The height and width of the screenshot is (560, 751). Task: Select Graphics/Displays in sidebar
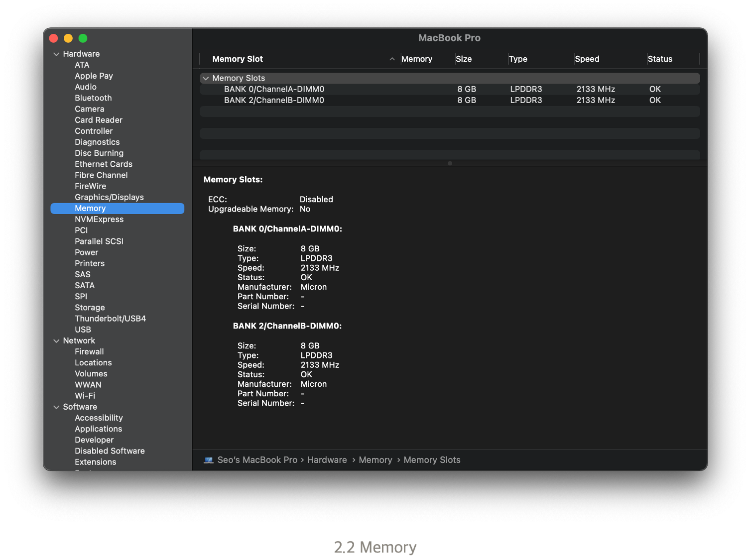point(109,198)
